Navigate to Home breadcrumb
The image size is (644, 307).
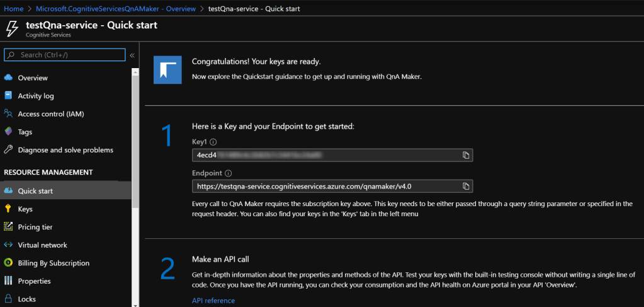click(13, 9)
